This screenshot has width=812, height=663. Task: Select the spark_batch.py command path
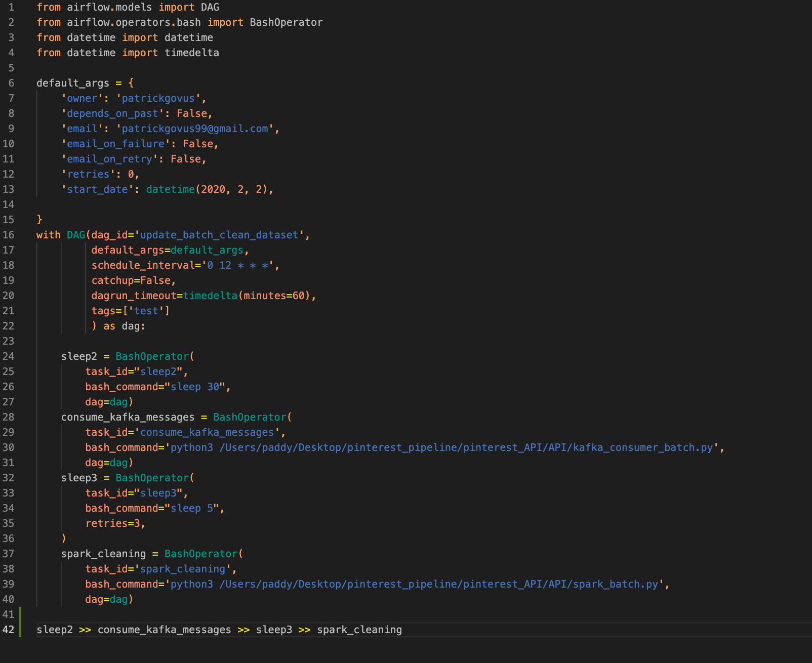(x=415, y=584)
